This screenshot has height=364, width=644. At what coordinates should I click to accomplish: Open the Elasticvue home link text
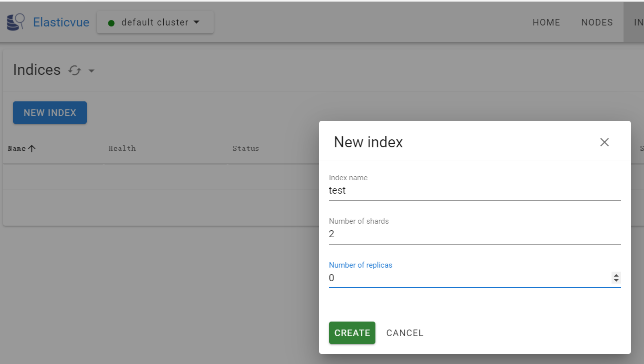(x=61, y=22)
